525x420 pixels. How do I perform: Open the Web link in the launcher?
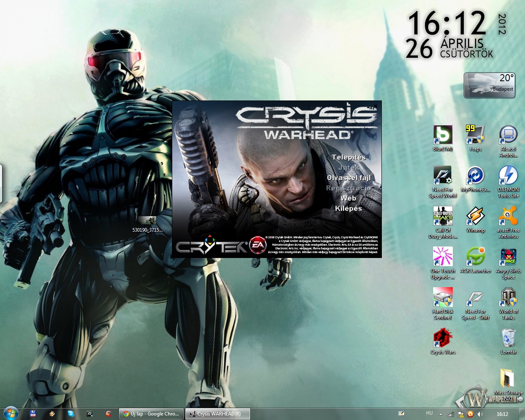pos(348,198)
